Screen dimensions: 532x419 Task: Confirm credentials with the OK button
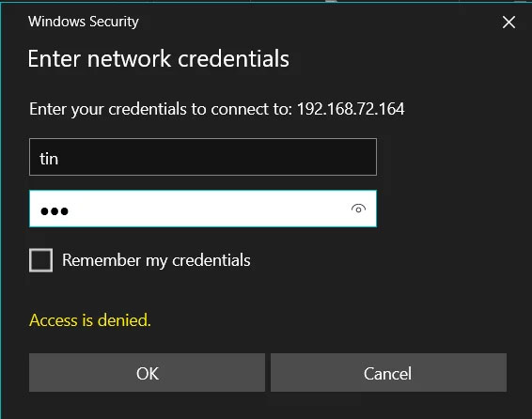click(x=147, y=373)
